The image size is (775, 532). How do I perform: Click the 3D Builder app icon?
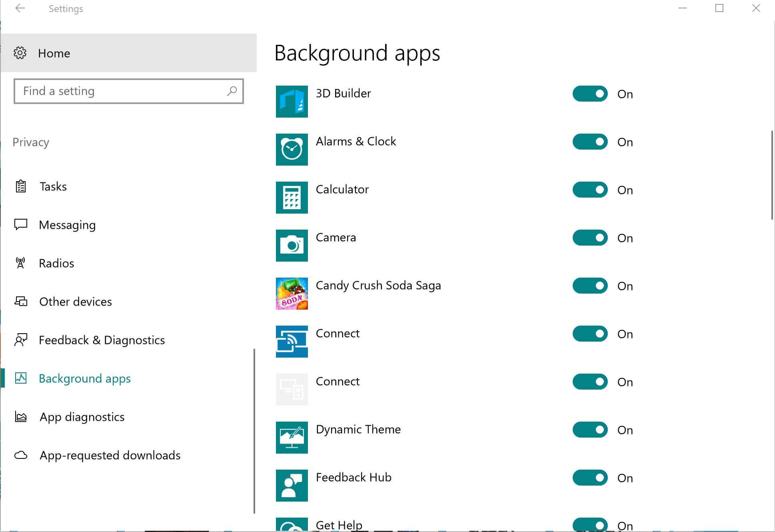[292, 101]
